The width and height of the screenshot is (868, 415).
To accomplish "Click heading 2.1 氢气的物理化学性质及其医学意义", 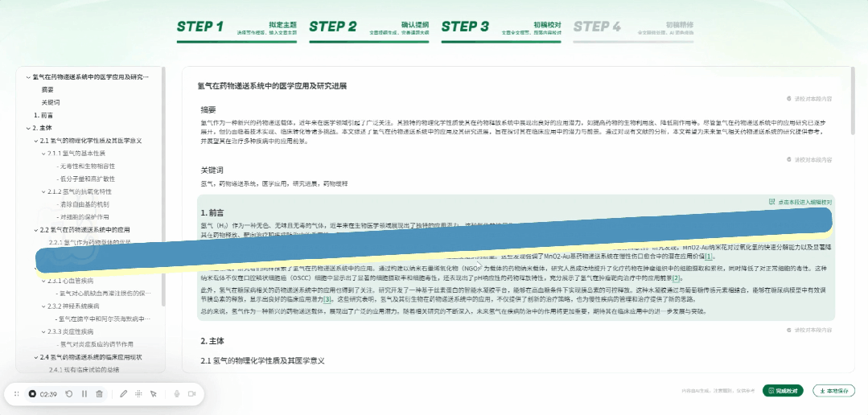I will (x=262, y=361).
